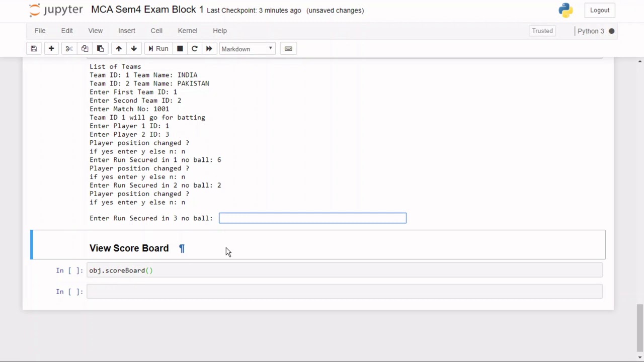Screen dimensions: 644x362
Task: Restart kernel and re-run all cells
Action: point(209,49)
